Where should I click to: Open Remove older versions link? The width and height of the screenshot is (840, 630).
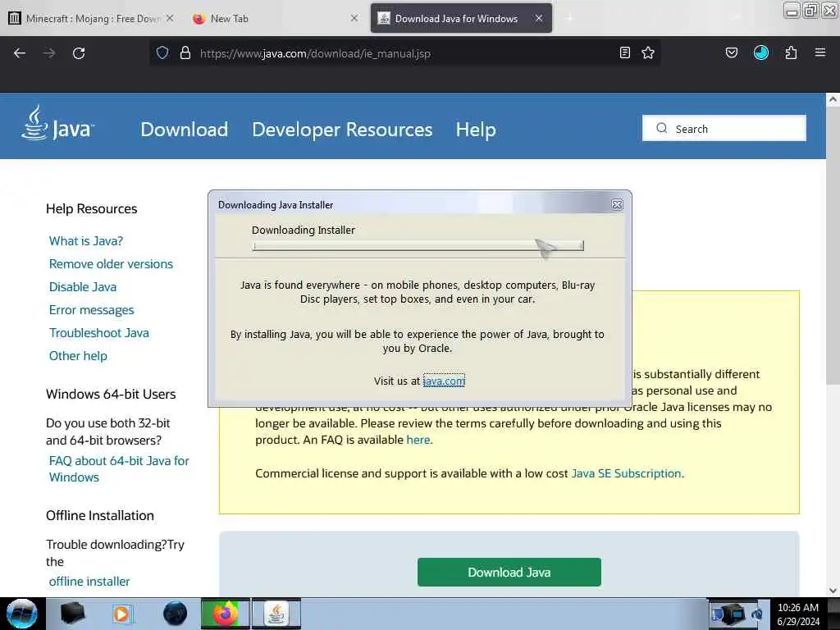pos(111,264)
